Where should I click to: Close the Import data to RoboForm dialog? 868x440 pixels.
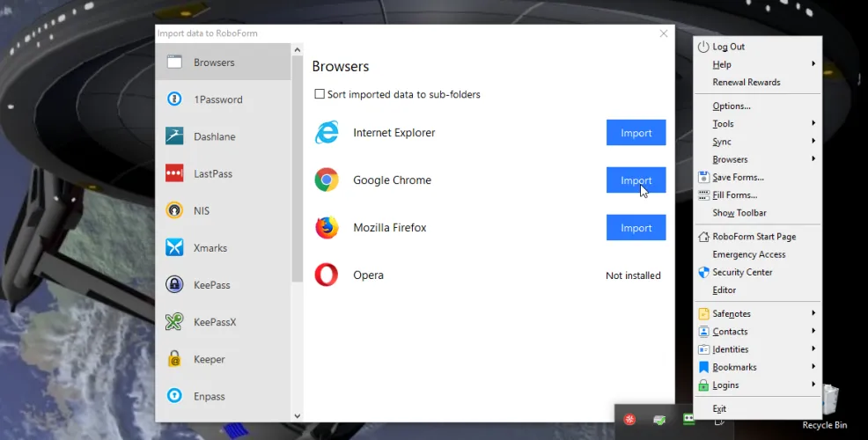[x=664, y=33]
